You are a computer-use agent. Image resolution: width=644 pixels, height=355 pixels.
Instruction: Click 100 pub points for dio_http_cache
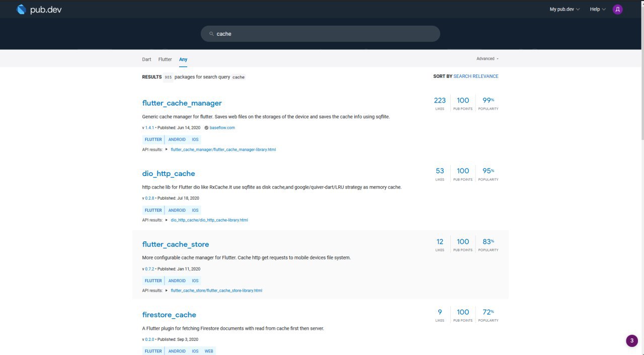463,171
